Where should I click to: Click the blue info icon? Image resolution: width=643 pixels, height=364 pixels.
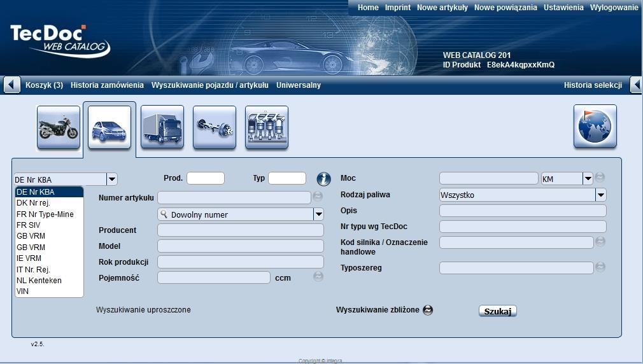click(x=323, y=179)
